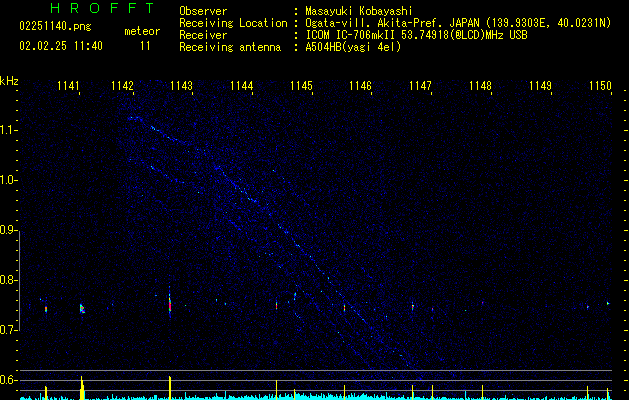
Task: Click the 1143 time axis label
Action: (x=181, y=86)
